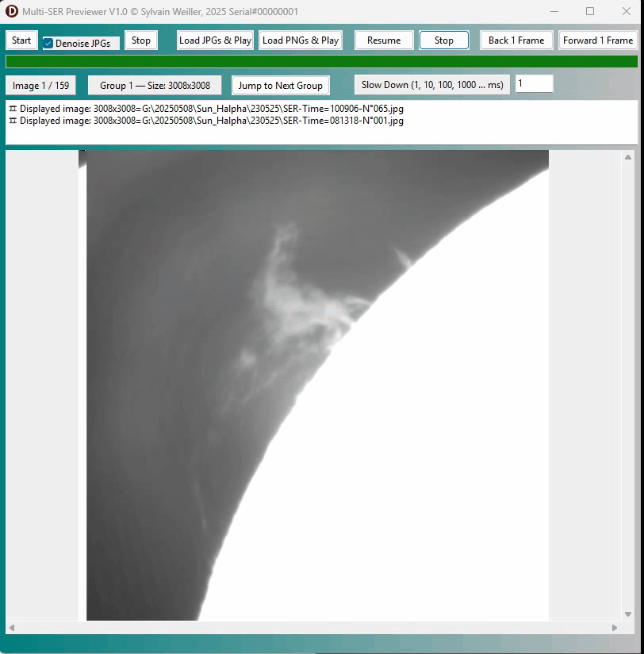Hit the Stop button next to Resume

[444, 40]
